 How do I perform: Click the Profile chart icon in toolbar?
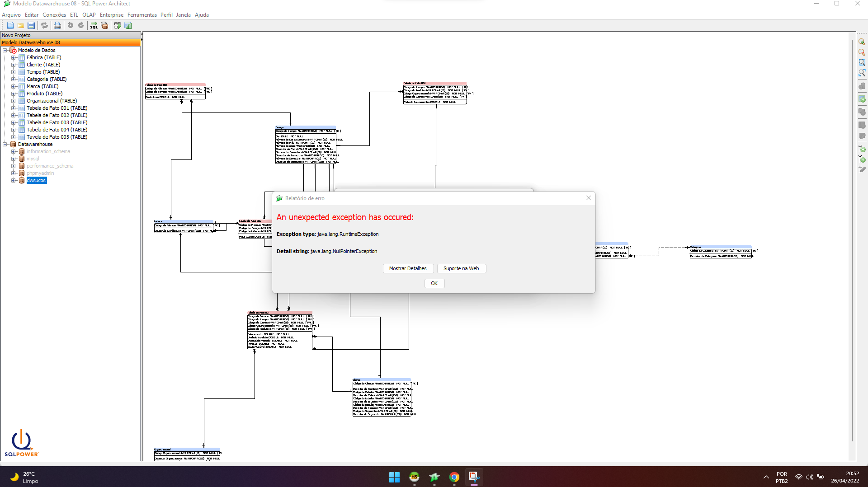point(128,26)
